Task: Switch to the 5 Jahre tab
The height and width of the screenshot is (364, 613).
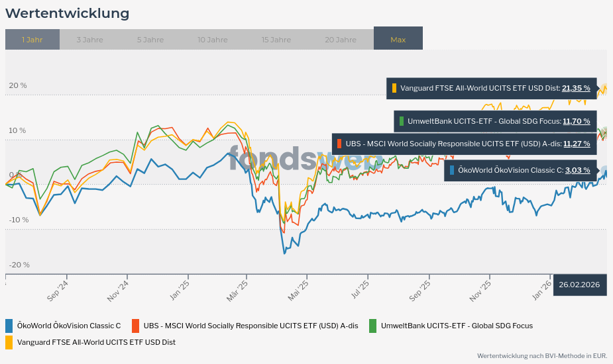Action: [x=150, y=40]
